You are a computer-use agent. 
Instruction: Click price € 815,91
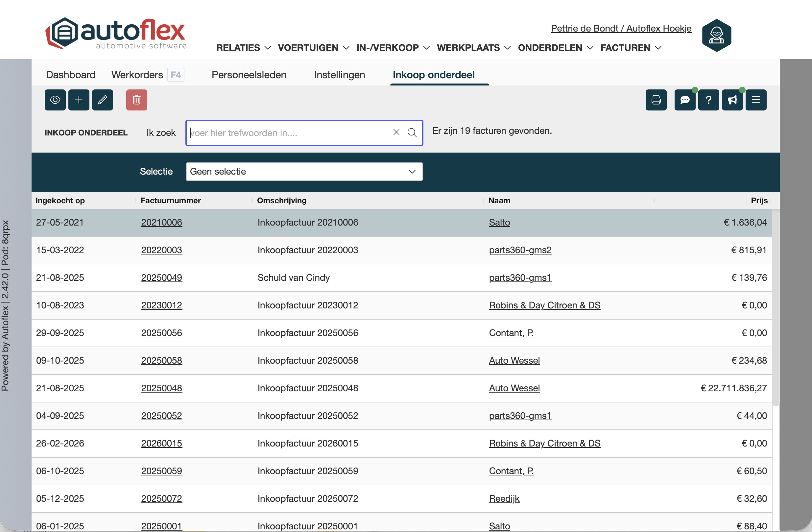coord(749,250)
